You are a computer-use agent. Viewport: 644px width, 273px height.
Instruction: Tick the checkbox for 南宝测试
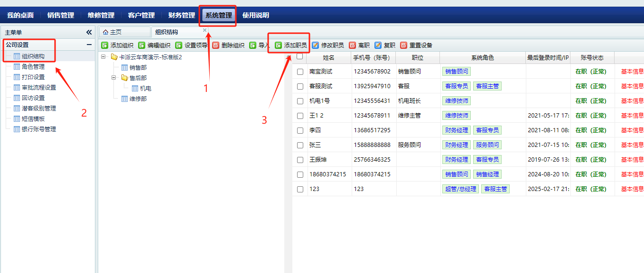tap(300, 72)
